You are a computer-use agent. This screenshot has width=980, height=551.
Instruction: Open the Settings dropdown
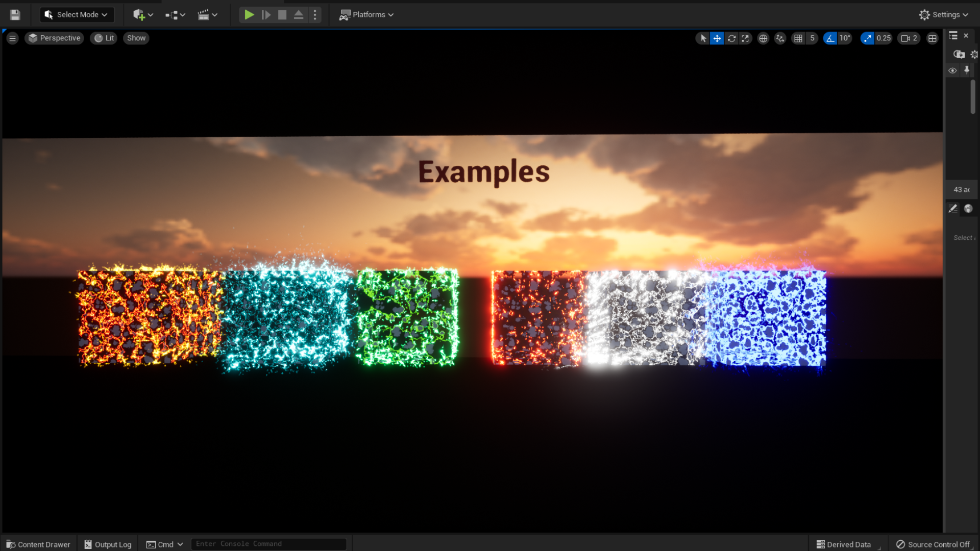click(944, 15)
